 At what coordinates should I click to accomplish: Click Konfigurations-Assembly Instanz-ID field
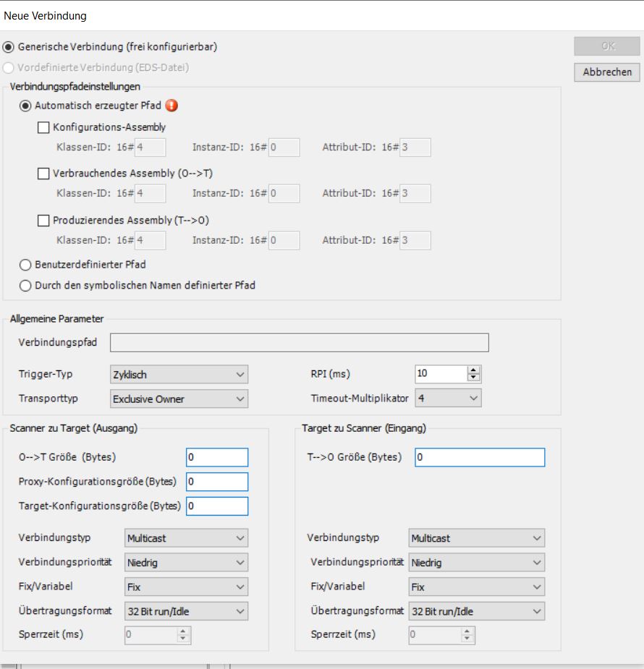(284, 148)
